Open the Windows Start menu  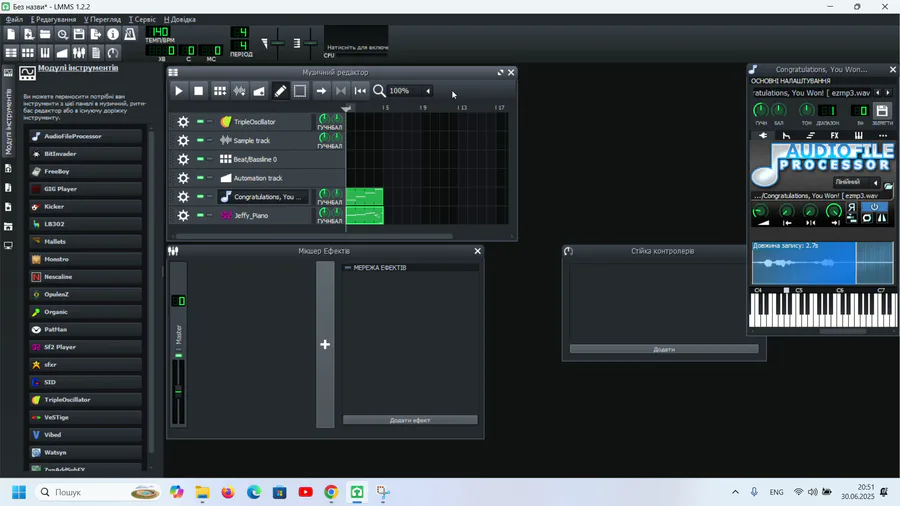19,492
